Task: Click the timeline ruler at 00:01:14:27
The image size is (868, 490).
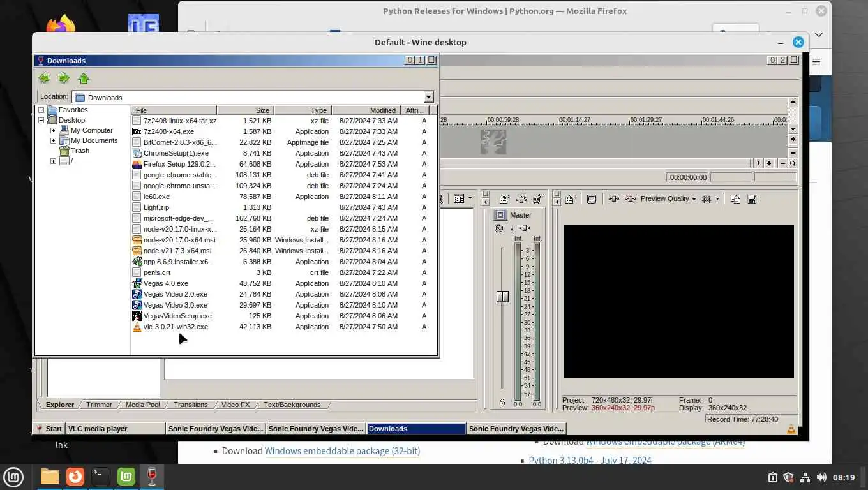Action: (574, 120)
